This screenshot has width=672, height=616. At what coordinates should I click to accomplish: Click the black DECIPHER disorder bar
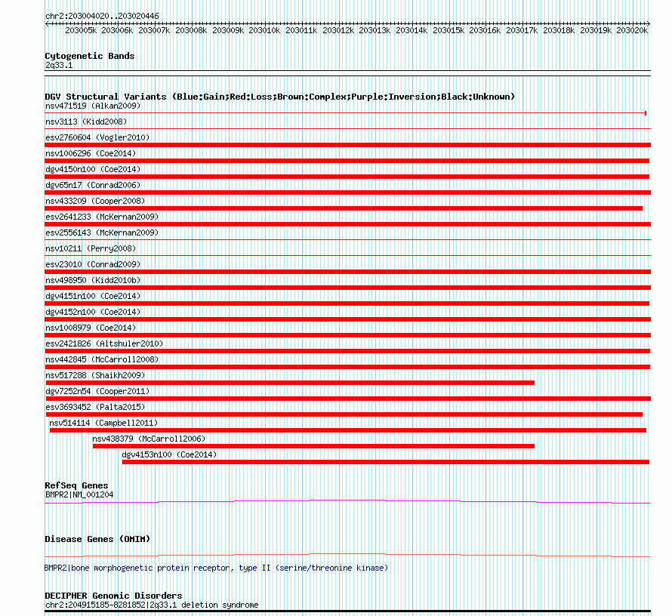point(347,611)
